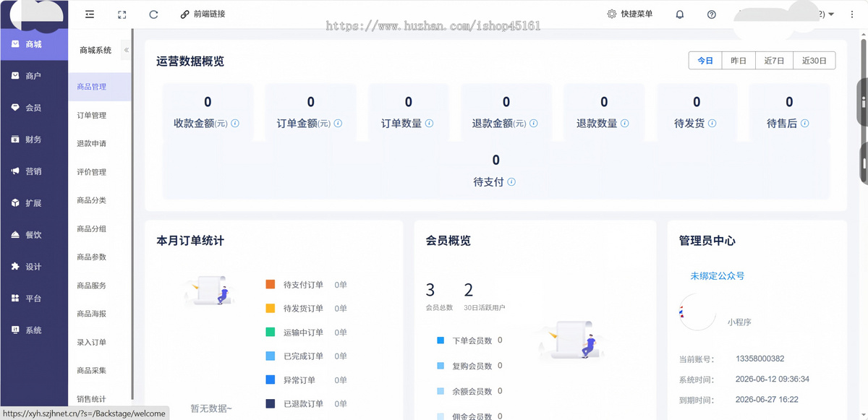Open the 前端链接 link
868x420 pixels.
(203, 14)
